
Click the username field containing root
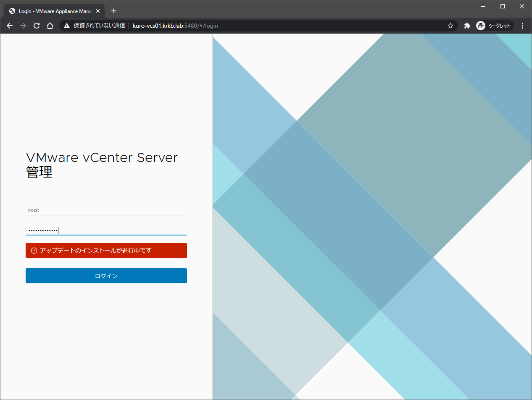106,210
